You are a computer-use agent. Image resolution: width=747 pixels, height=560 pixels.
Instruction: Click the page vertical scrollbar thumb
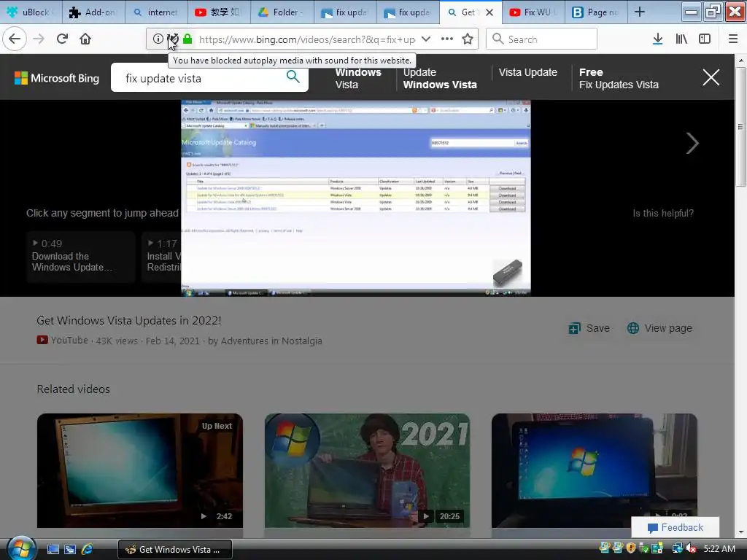740,127
